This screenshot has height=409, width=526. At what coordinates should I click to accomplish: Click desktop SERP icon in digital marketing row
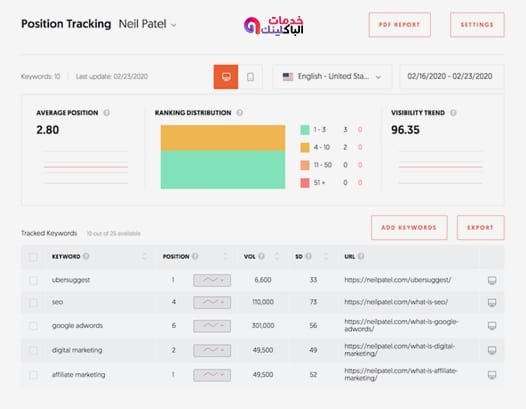point(492,351)
